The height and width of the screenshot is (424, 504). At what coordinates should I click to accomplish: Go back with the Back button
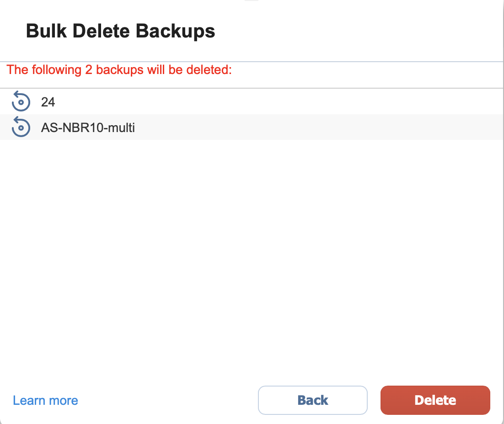313,400
